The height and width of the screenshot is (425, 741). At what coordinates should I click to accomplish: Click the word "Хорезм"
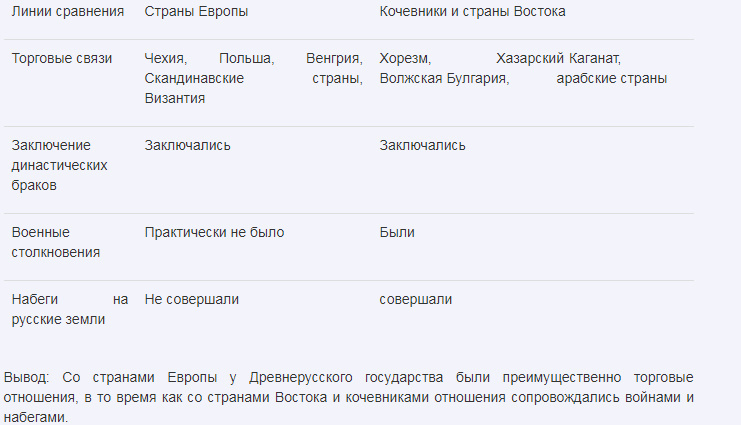tap(406, 59)
